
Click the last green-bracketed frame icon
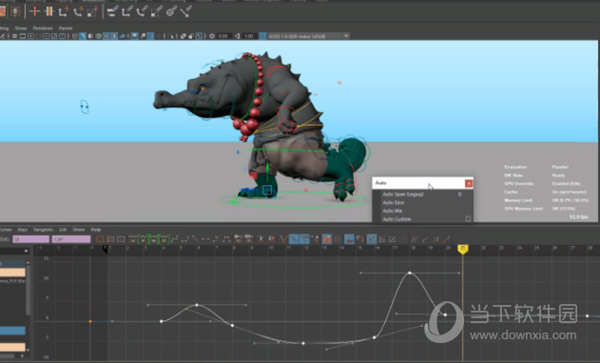(x=165, y=239)
